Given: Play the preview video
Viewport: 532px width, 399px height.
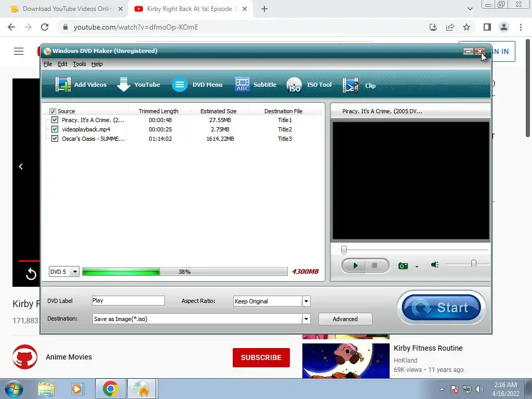Looking at the screenshot, I should [x=355, y=265].
